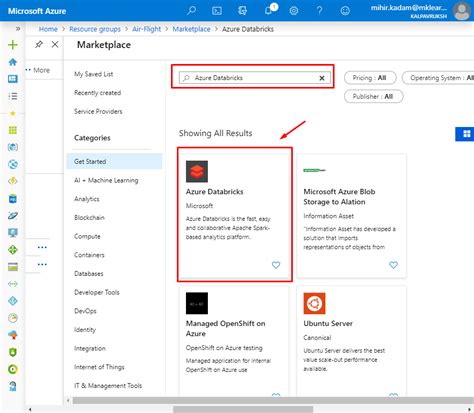Screen dimensions: 474x413
Task: Click the green plus Create a resource icon
Action: click(x=13, y=45)
